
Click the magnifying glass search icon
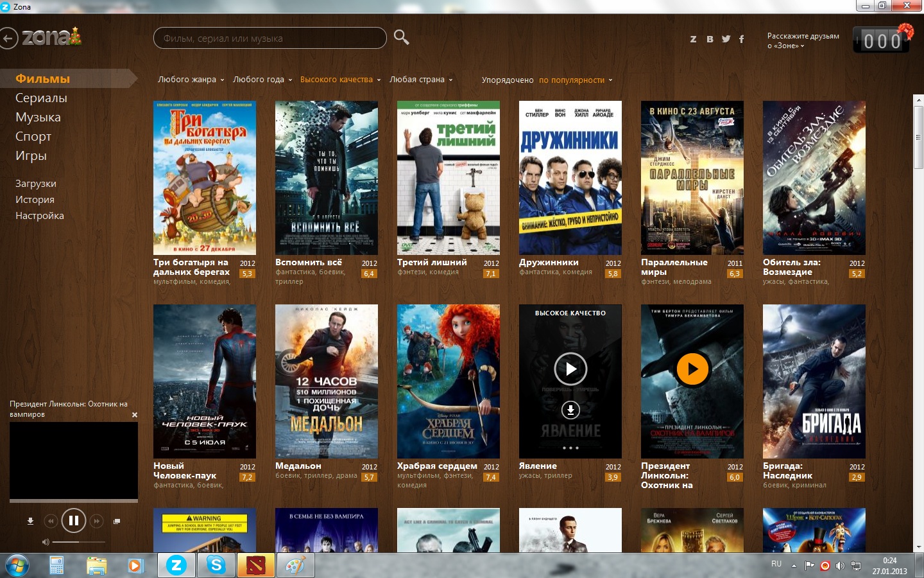coord(402,37)
